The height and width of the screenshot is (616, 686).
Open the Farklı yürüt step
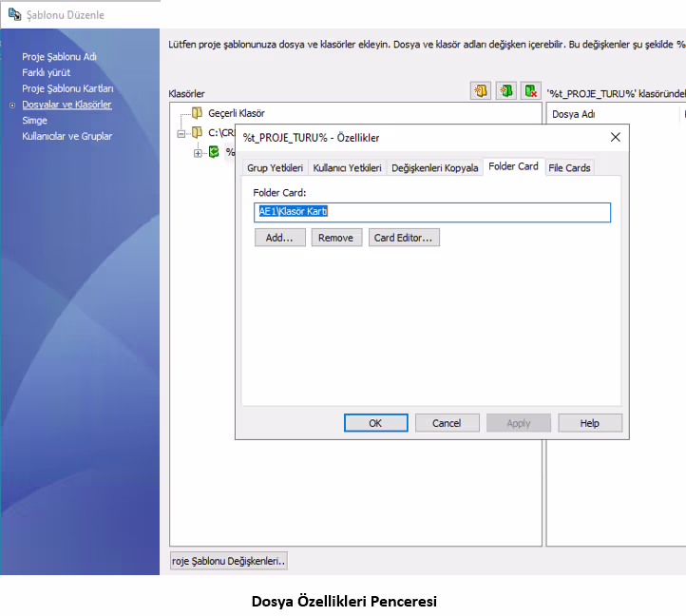point(46,72)
